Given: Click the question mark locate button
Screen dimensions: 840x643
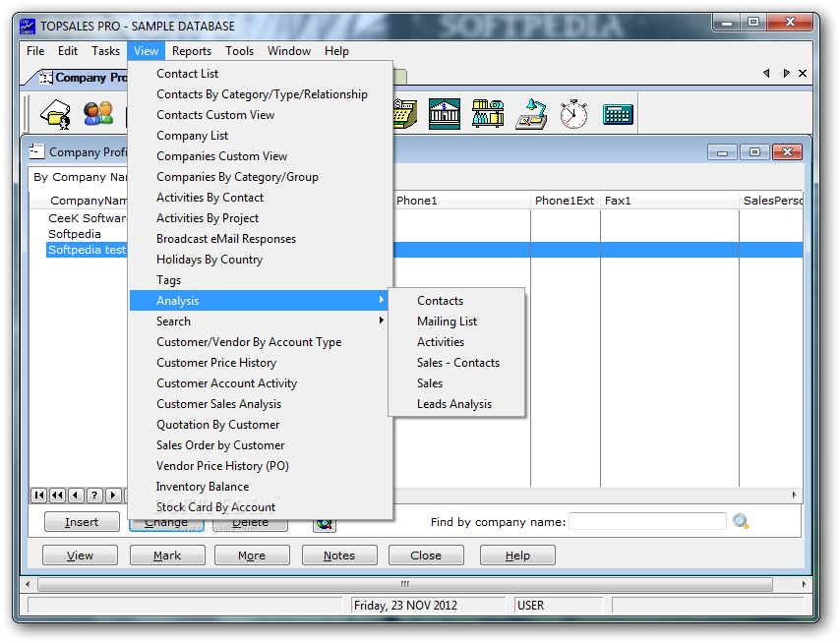Looking at the screenshot, I should point(94,496).
